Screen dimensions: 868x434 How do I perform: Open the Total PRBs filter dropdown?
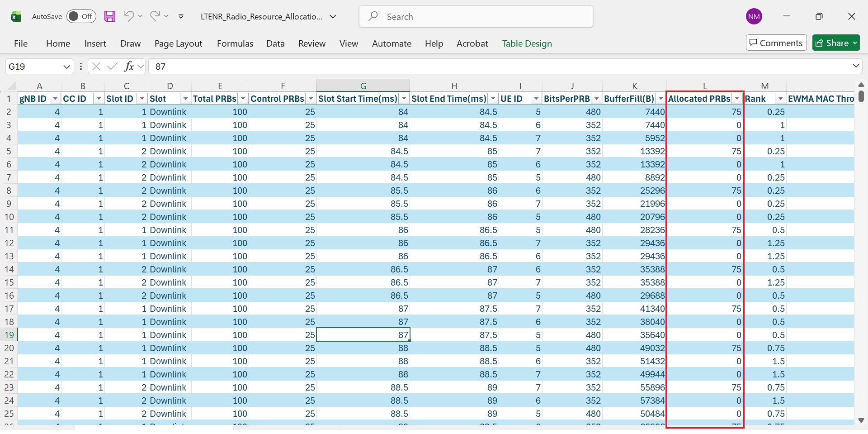coord(243,98)
